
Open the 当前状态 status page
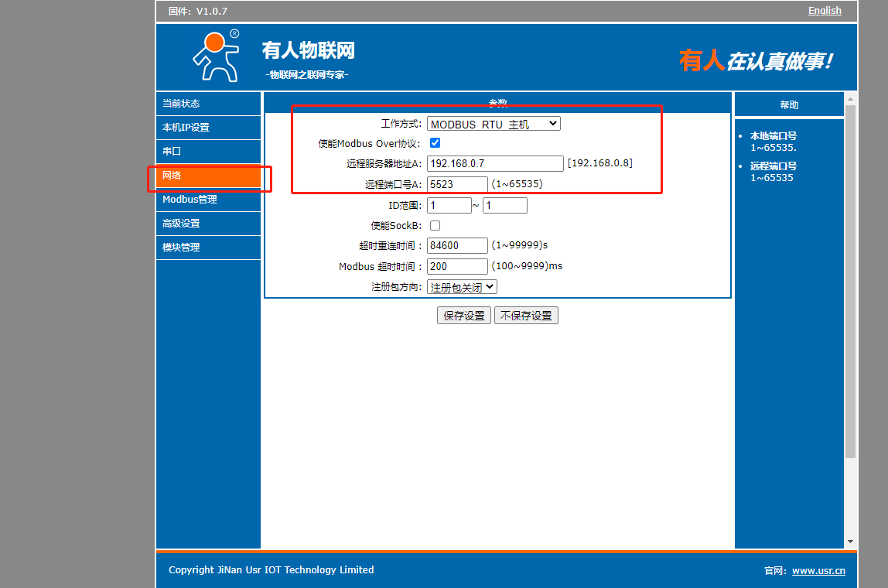tap(208, 104)
